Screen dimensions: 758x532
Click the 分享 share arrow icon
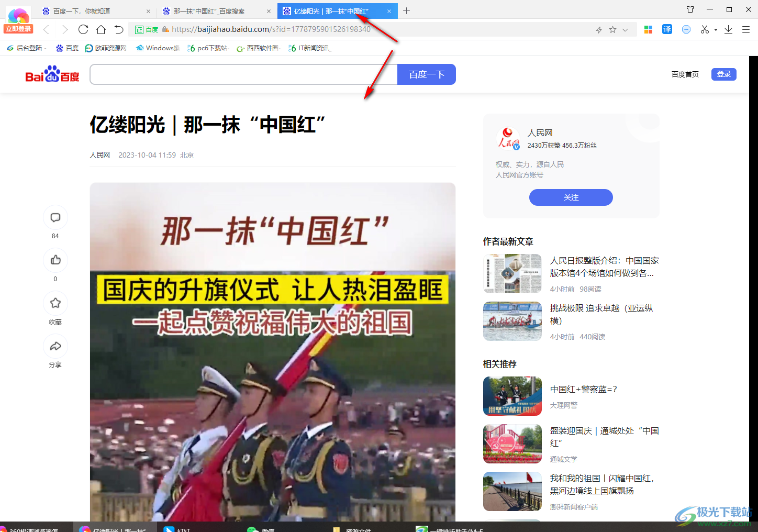(55, 346)
